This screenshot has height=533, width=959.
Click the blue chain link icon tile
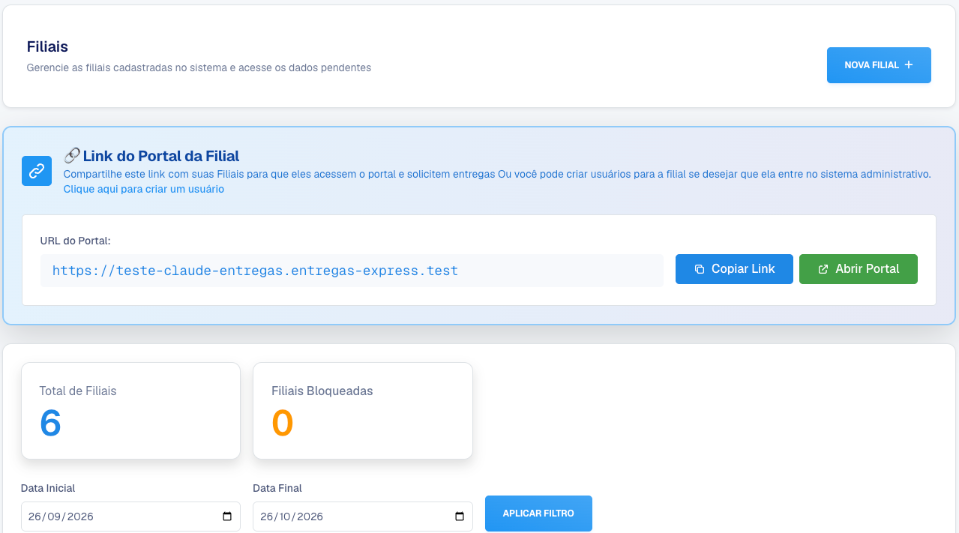click(37, 171)
